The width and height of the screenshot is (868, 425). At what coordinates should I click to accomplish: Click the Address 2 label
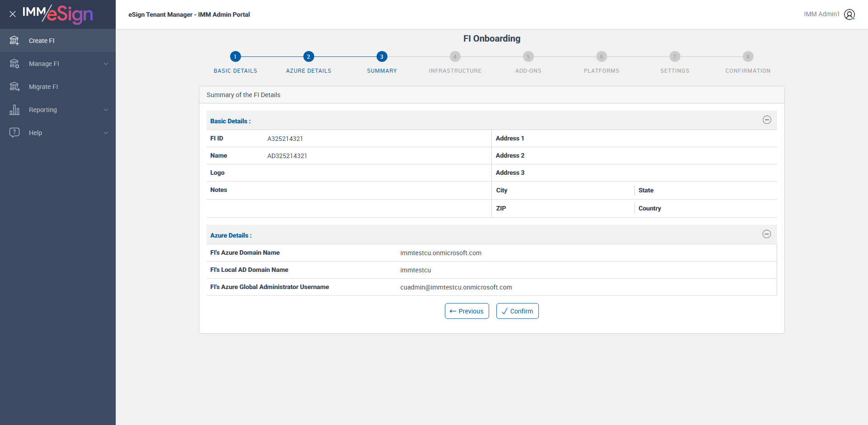point(510,155)
